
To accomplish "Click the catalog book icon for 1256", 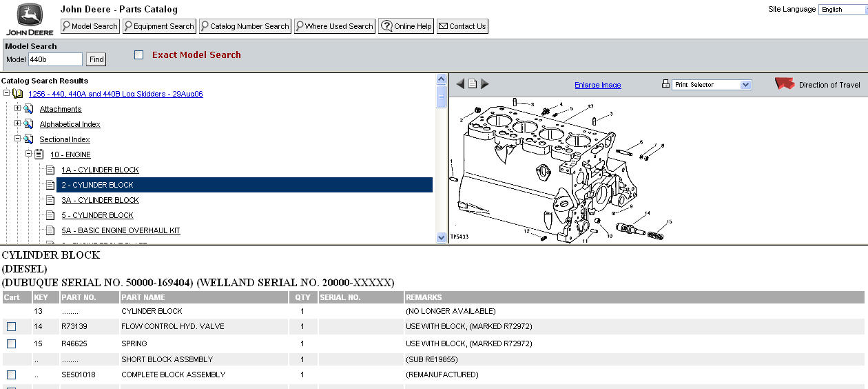I will coord(18,94).
